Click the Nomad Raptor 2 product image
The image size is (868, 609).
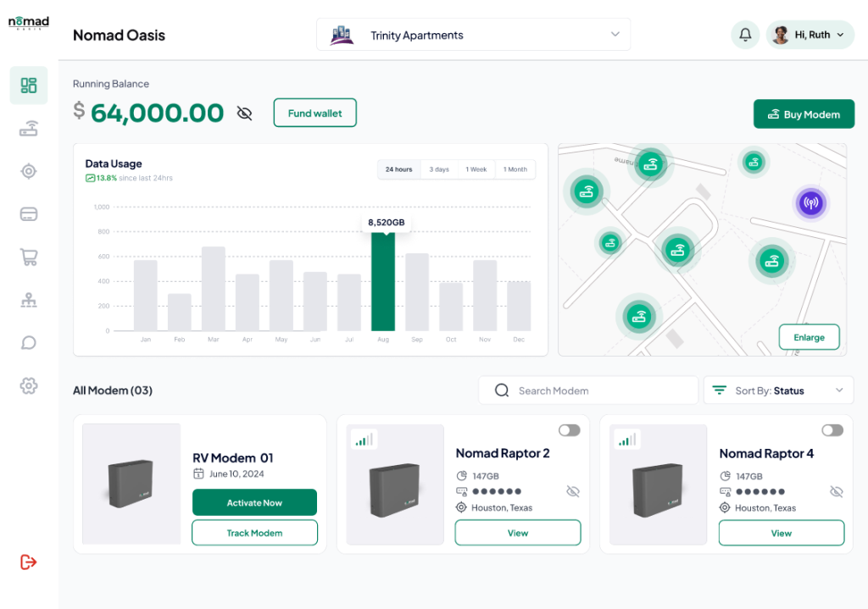coord(395,484)
